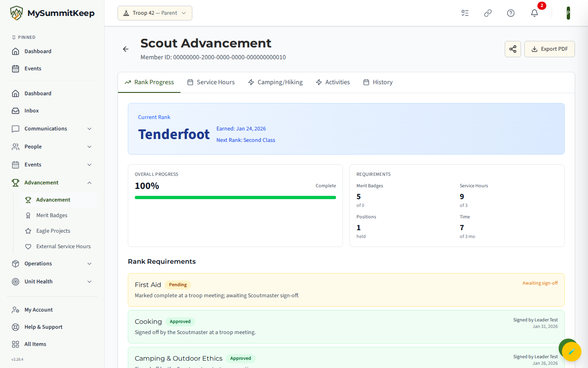Expand the Communications menu

pyautogui.click(x=52, y=128)
